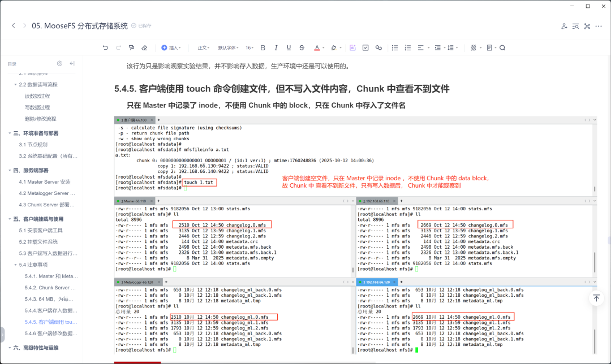611x364 pixels.
Task: Click the page layout document icon
Action: click(x=489, y=47)
